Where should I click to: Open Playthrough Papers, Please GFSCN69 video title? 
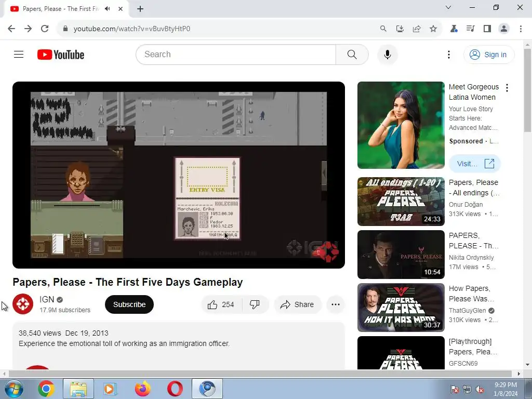click(x=473, y=347)
